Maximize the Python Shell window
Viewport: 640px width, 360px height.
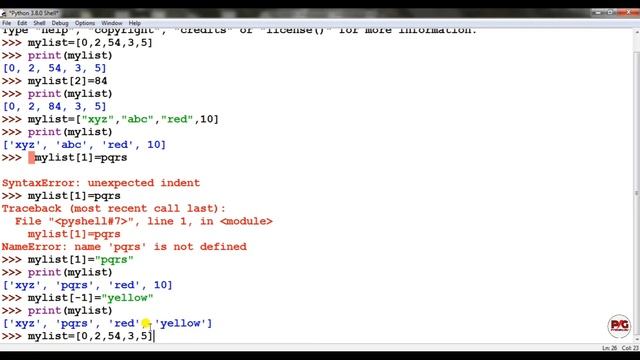click(611, 13)
